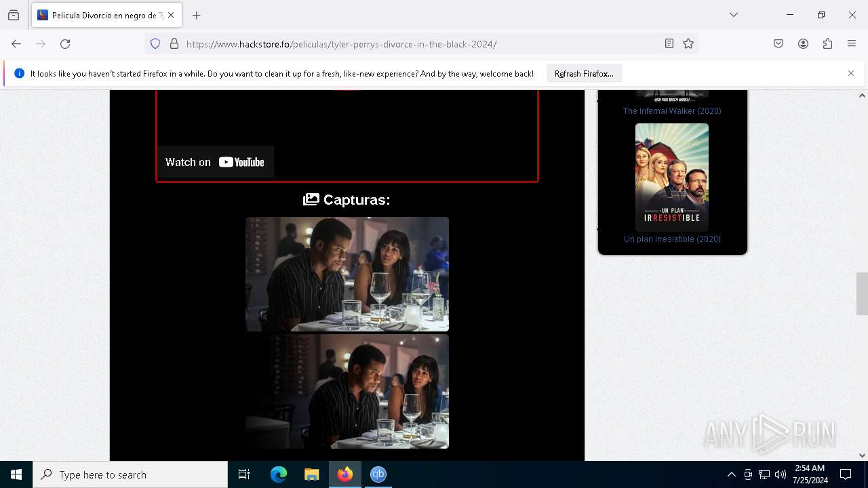Click the tray Meet Now camera icon

tap(748, 474)
